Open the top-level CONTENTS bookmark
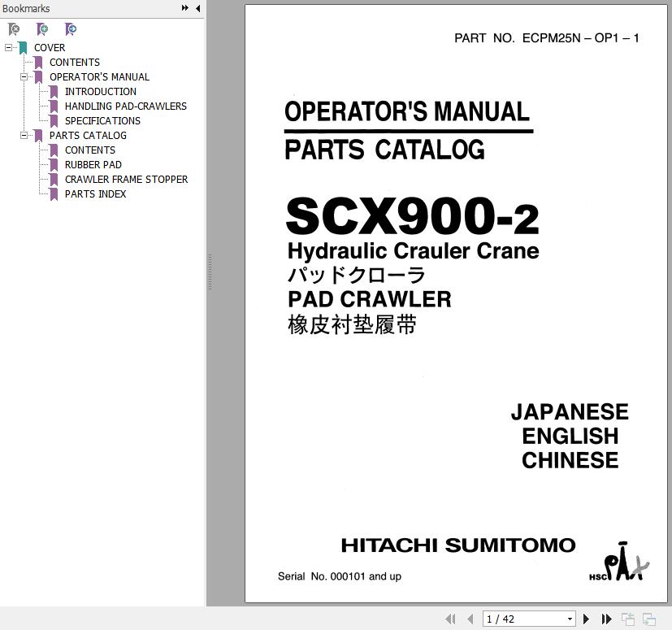This screenshot has width=672, height=630. (x=75, y=62)
